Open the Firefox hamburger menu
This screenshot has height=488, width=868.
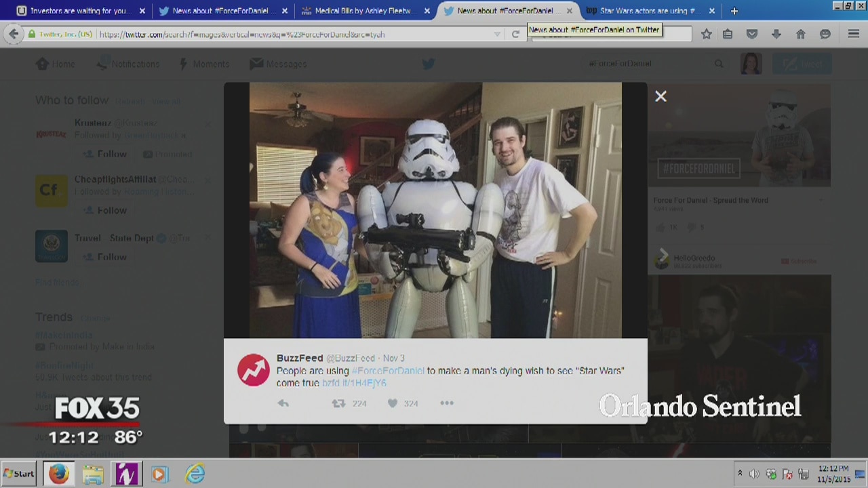[854, 34]
